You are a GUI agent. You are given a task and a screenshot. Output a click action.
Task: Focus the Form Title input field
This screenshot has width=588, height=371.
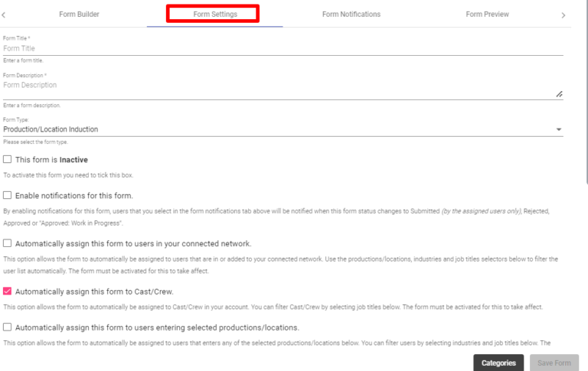pos(283,48)
